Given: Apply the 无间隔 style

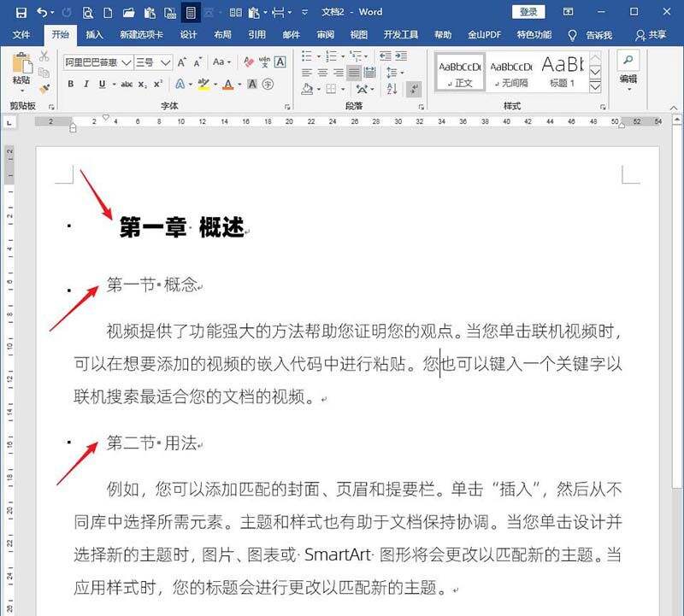Looking at the screenshot, I should click(x=510, y=72).
